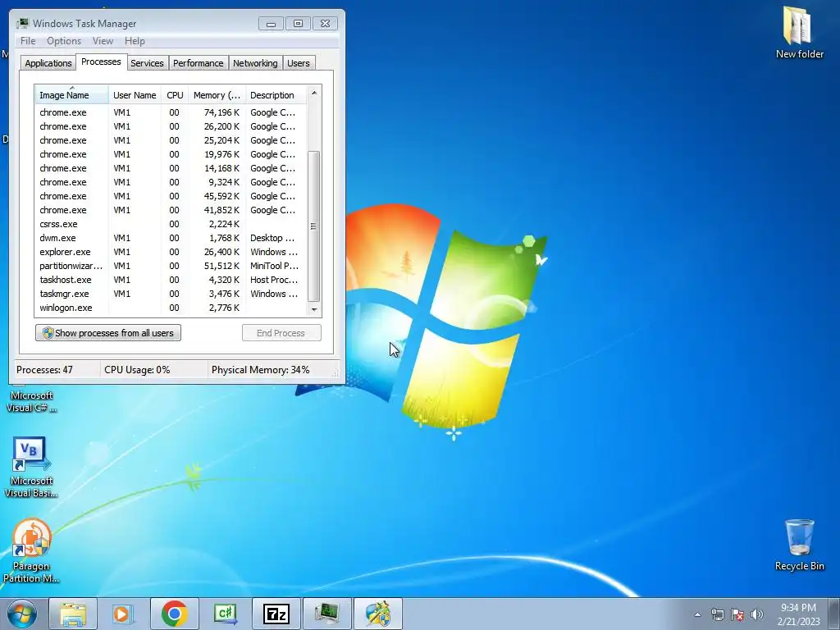Open Google Chrome from the taskbar
This screenshot has width=840, height=630.
(x=174, y=614)
